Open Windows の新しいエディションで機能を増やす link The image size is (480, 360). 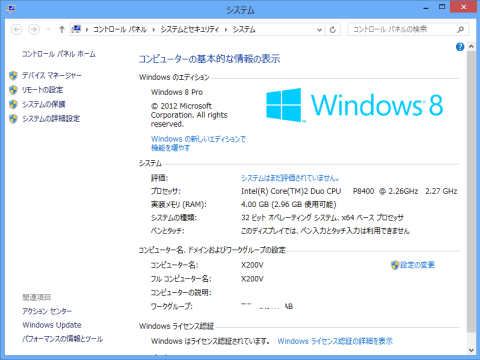198,143
